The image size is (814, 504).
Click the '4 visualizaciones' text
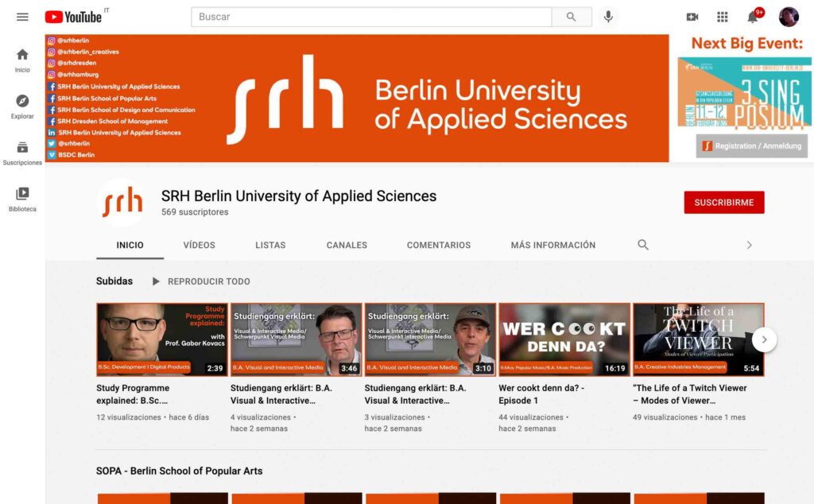(261, 417)
